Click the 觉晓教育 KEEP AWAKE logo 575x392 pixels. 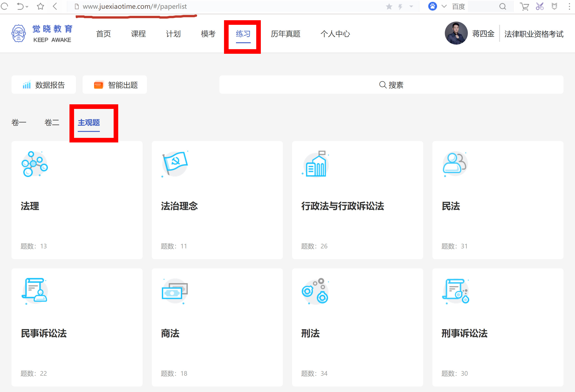tap(42, 33)
